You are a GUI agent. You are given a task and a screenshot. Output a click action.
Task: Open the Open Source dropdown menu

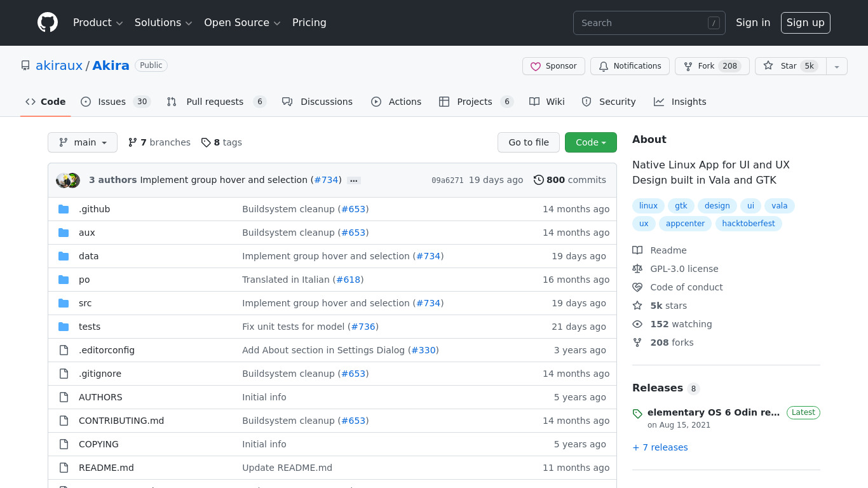(242, 23)
